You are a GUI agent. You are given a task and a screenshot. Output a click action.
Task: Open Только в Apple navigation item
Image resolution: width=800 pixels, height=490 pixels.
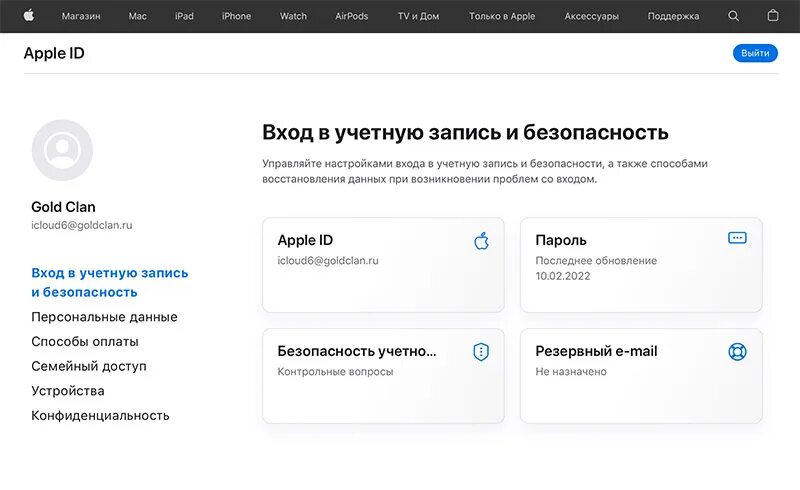[502, 16]
